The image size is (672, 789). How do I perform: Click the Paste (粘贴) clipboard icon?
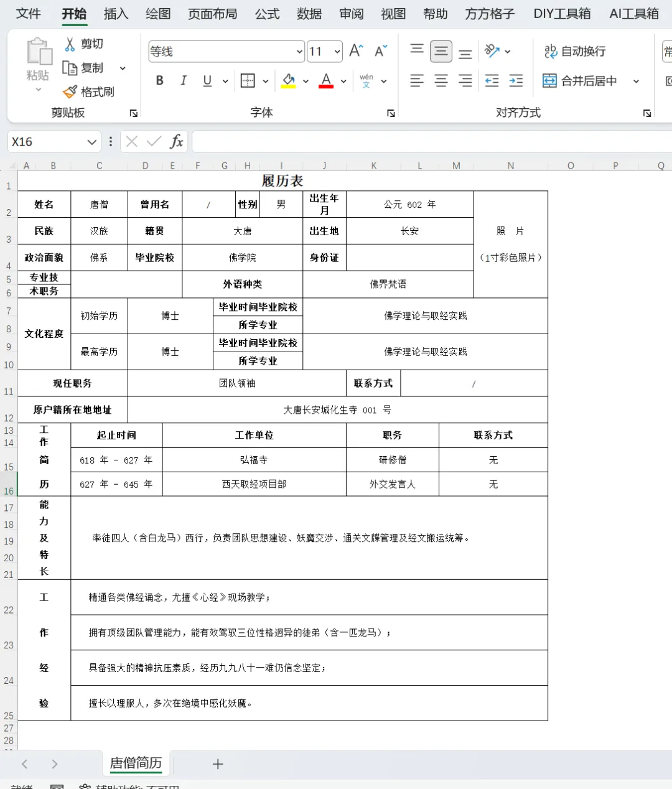tap(38, 51)
